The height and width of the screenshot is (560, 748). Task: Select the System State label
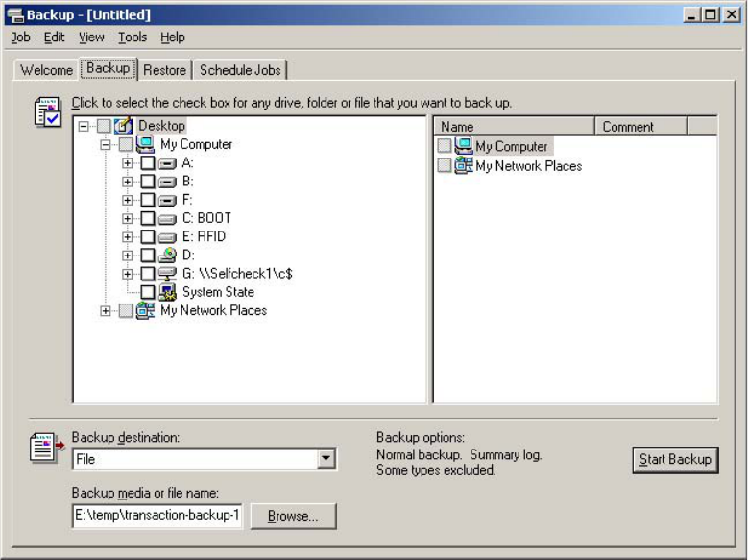(x=218, y=292)
